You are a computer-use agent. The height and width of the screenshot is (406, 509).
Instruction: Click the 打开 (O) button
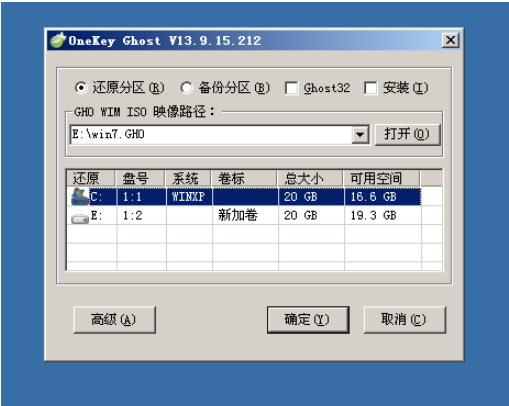coord(407,134)
